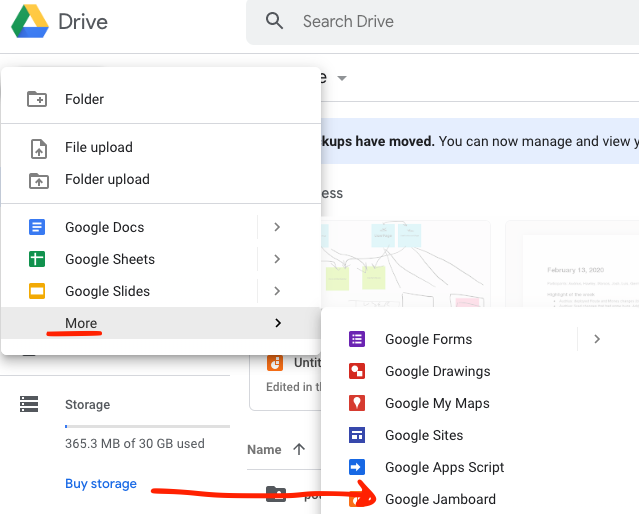Open the diagram thumbnail in Quick Access
The width and height of the screenshot is (639, 514).
click(x=405, y=264)
